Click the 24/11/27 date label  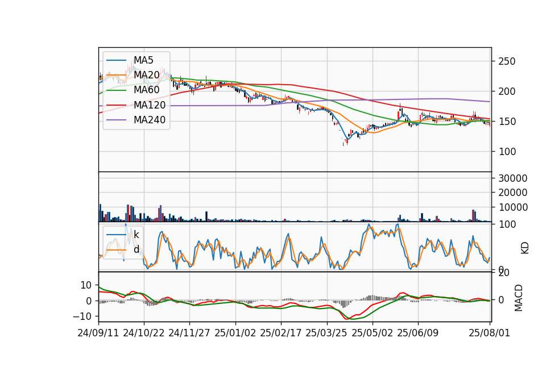click(x=189, y=333)
